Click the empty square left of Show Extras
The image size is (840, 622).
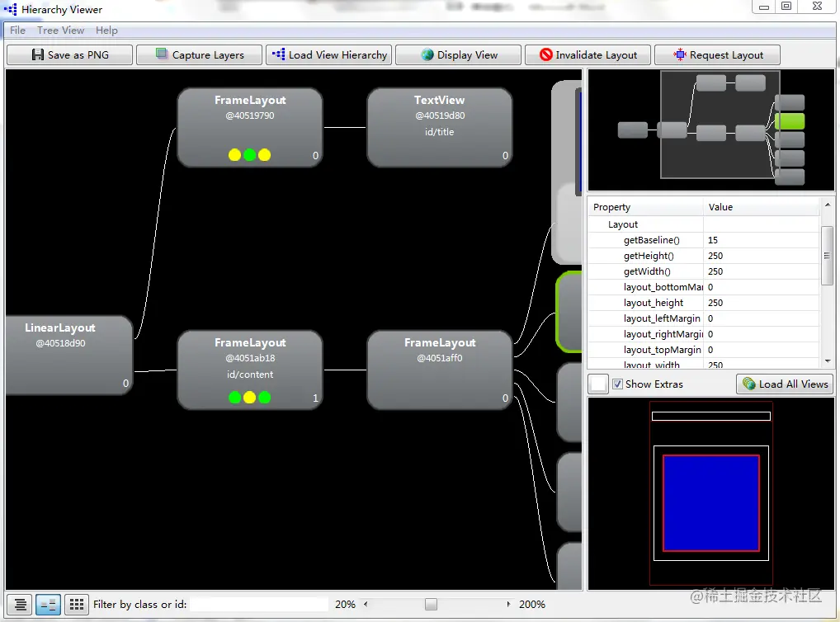pos(598,384)
